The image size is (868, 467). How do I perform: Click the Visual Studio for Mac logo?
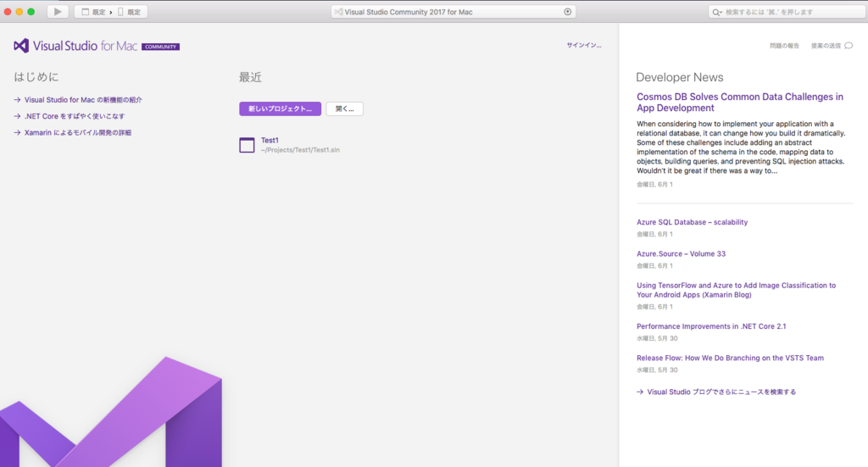point(75,46)
